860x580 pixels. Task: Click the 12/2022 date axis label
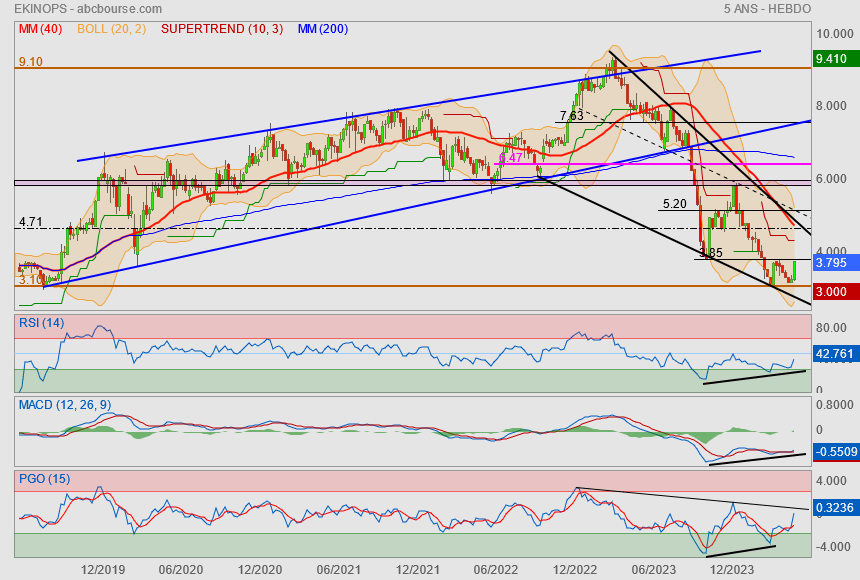[575, 570]
